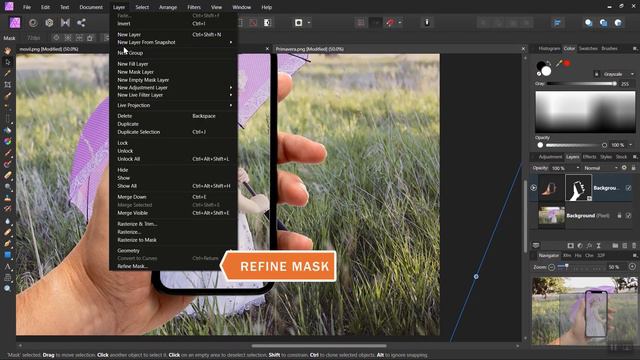
Task: Select the Color Picker tool in toolbox
Action: coord(7,73)
